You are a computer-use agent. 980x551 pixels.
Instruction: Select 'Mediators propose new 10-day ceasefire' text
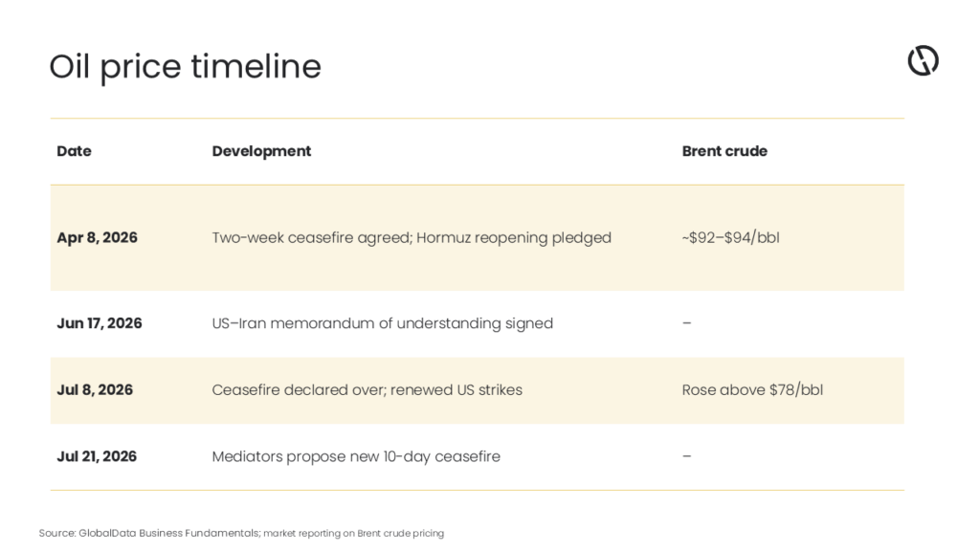click(356, 456)
